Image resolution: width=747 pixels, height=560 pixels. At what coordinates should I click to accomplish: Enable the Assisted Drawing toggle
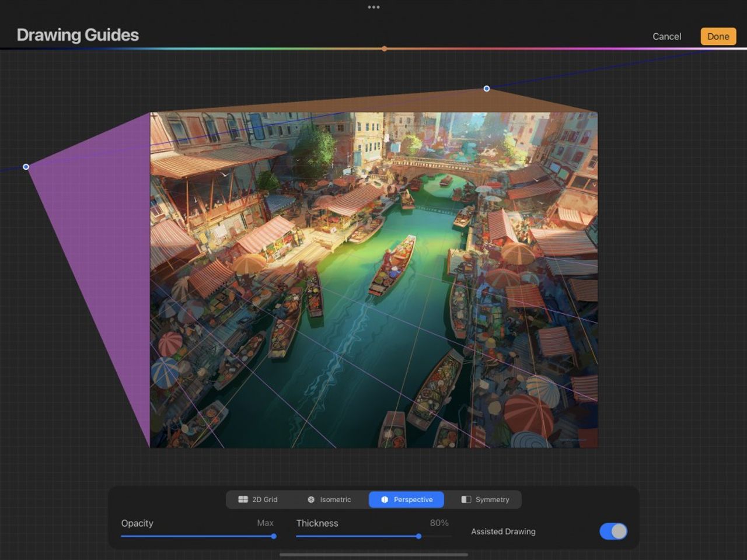click(613, 531)
